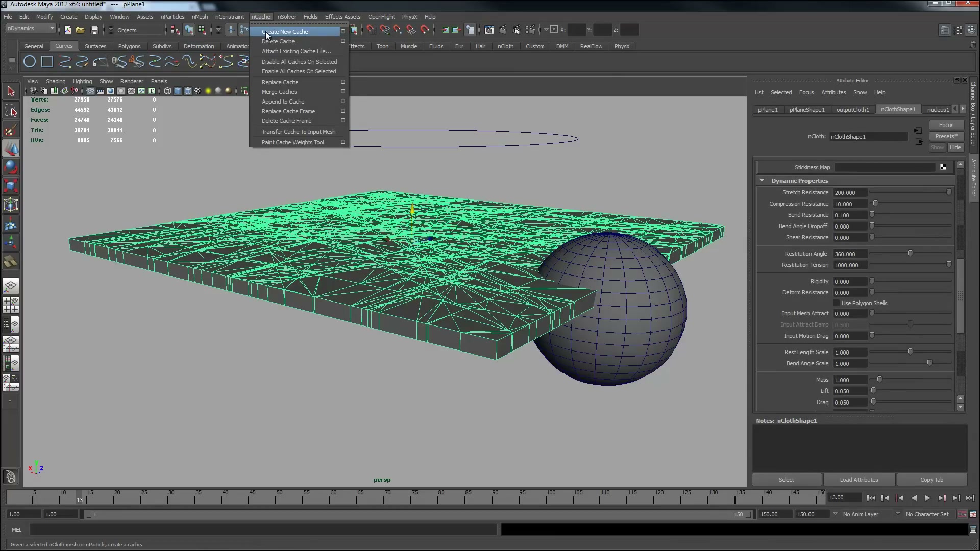The image size is (980, 551).
Task: Click the NURBS square shelf icon
Action: coord(47,62)
